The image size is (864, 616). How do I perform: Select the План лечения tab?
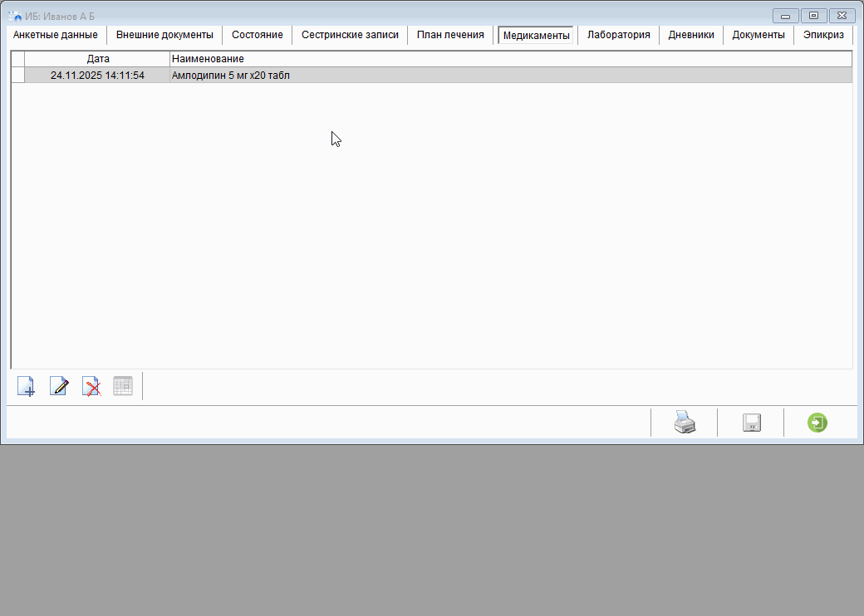coord(450,35)
